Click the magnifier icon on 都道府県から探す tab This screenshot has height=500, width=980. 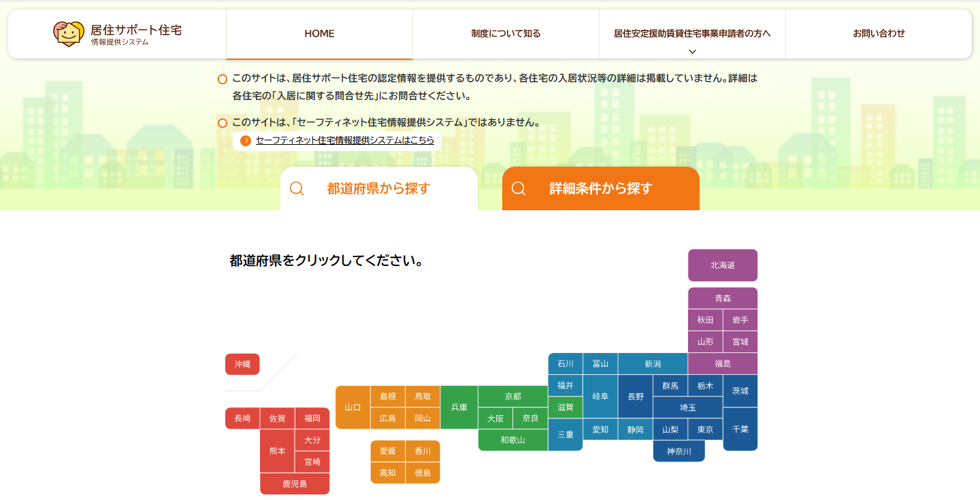click(297, 188)
